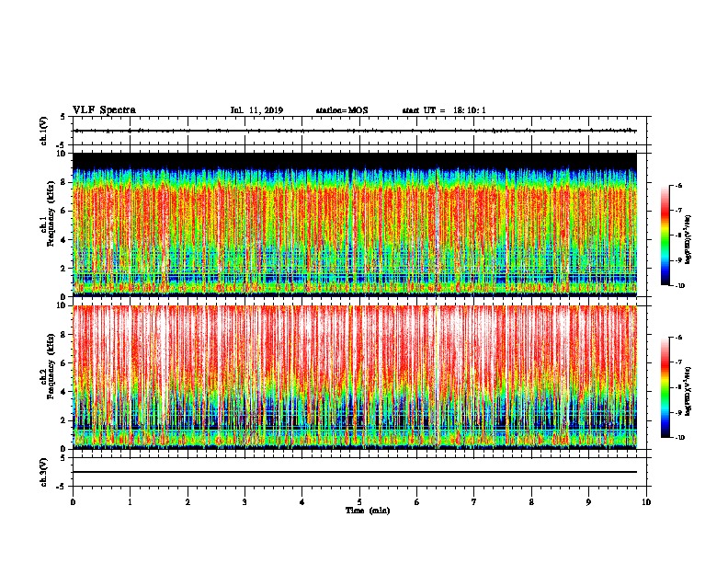Click time axis tick label "3"
Image resolution: width=728 pixels, height=563 pixels.
tap(245, 502)
